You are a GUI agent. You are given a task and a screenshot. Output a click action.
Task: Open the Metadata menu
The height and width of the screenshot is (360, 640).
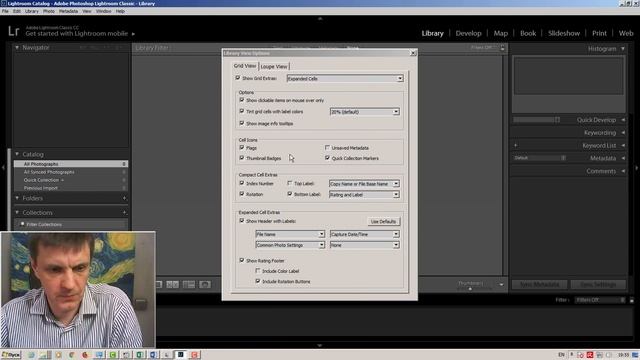point(68,11)
